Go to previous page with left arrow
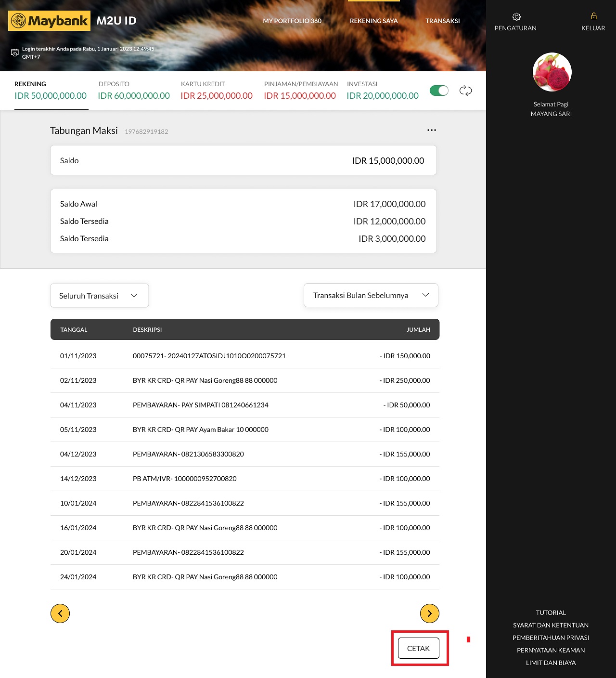This screenshot has height=678, width=616. 60,613
